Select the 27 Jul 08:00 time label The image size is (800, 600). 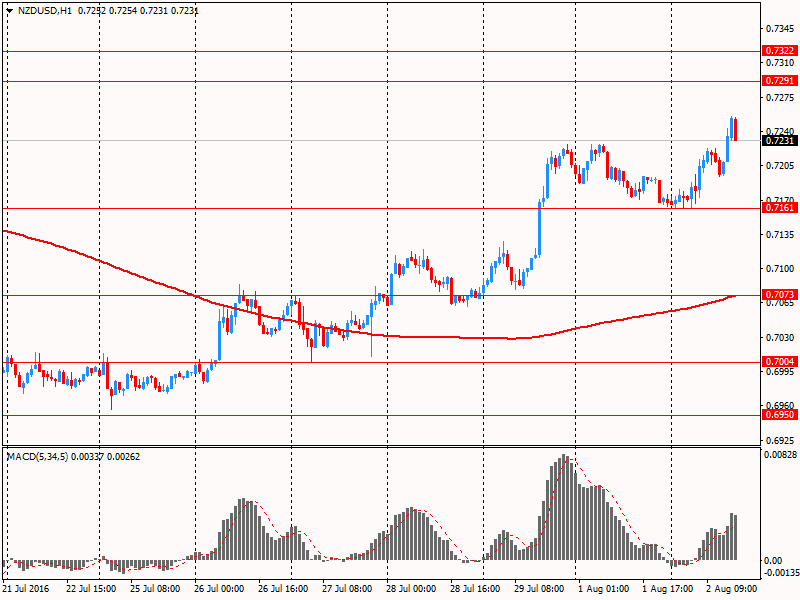click(x=347, y=589)
